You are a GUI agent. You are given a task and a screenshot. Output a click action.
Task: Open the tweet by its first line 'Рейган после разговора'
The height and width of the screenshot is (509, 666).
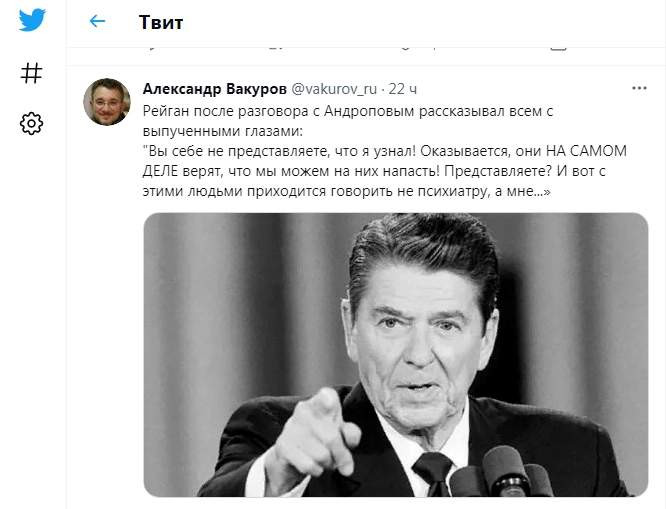click(348, 111)
